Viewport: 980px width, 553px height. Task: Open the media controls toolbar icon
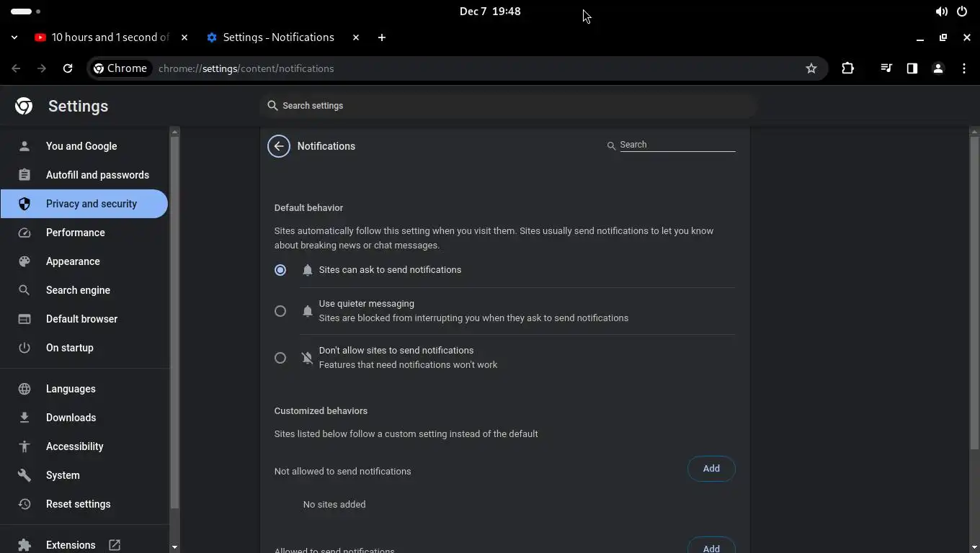(886, 68)
